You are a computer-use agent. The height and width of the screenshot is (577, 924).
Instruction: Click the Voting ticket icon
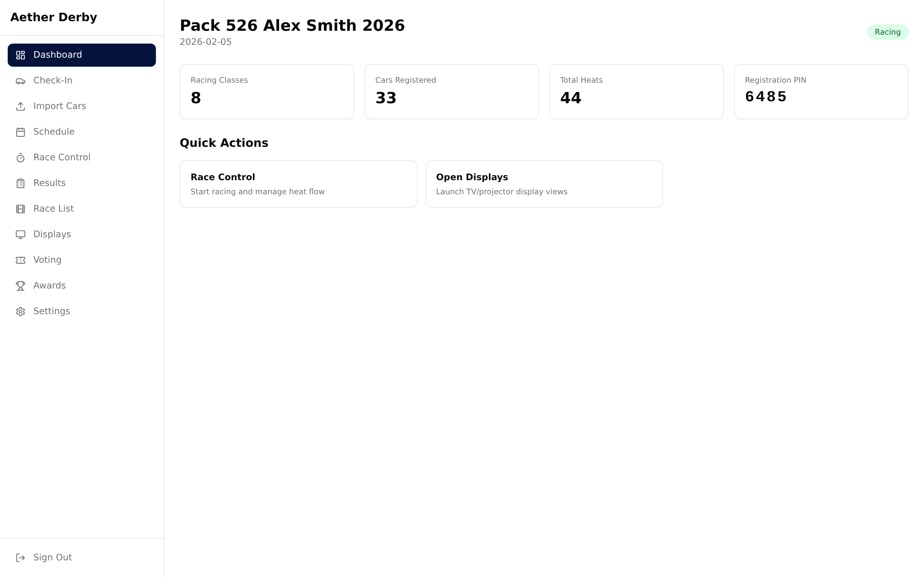pyautogui.click(x=21, y=260)
